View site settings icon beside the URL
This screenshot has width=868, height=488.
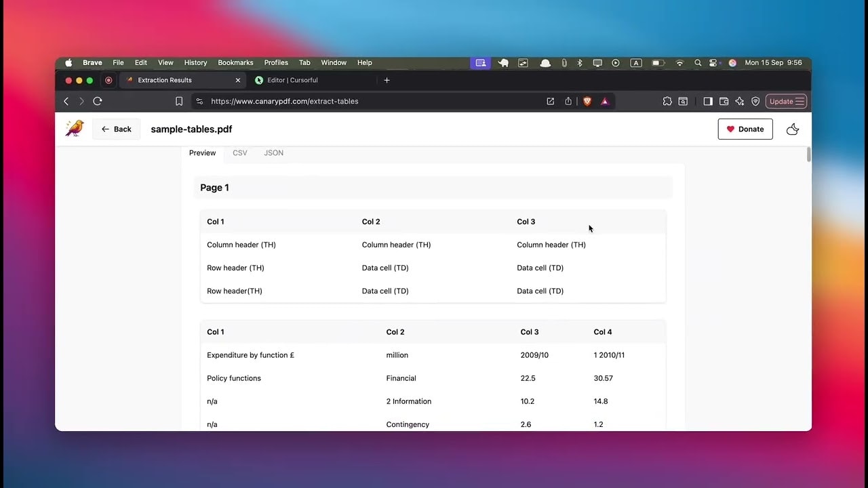point(199,101)
